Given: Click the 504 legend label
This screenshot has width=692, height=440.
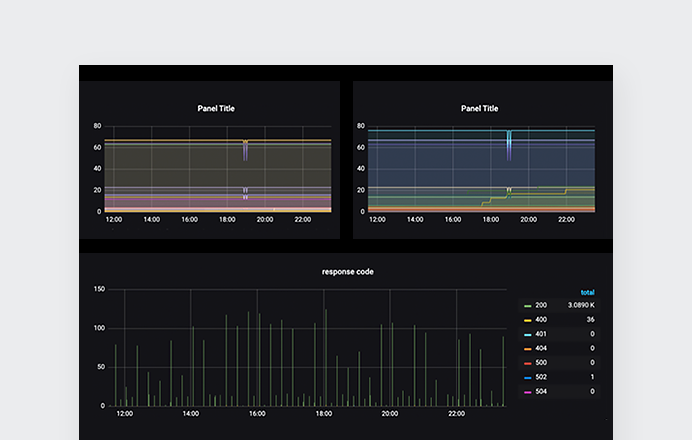Looking at the screenshot, I should click(541, 392).
